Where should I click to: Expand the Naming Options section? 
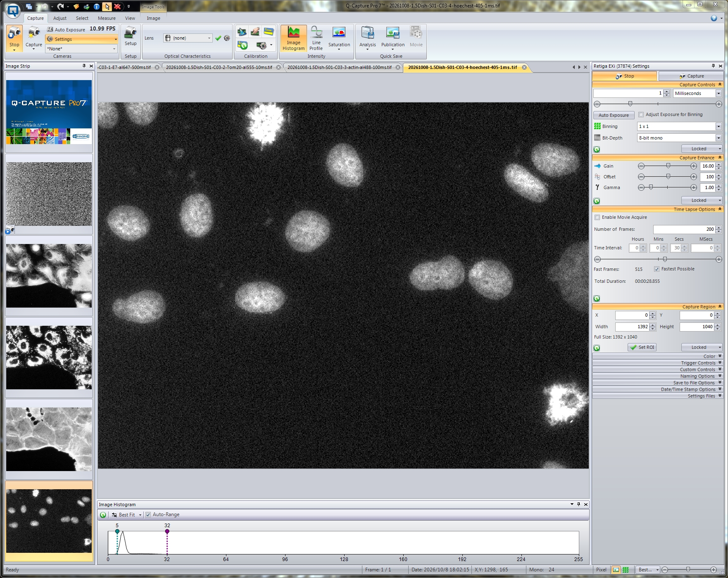pyautogui.click(x=658, y=376)
